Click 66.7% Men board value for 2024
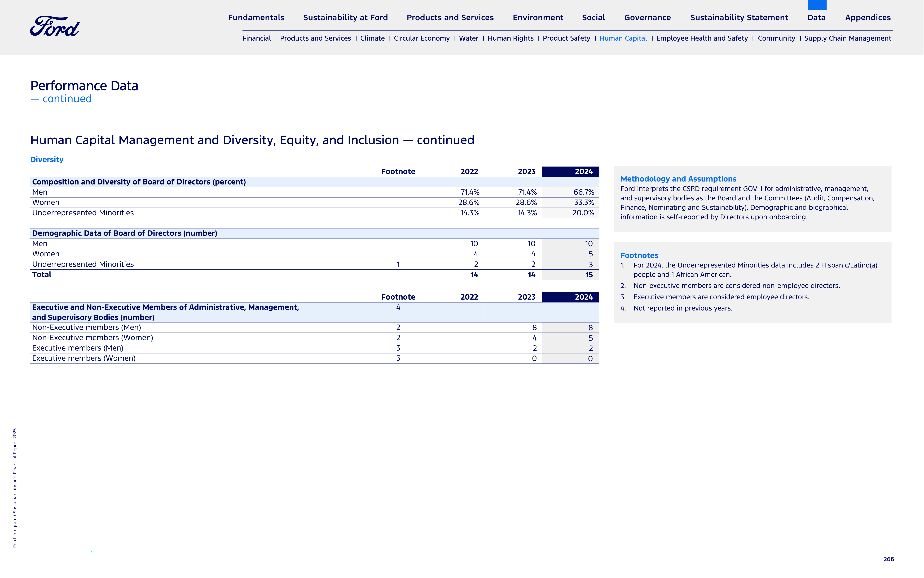The width and height of the screenshot is (924, 578). [584, 192]
